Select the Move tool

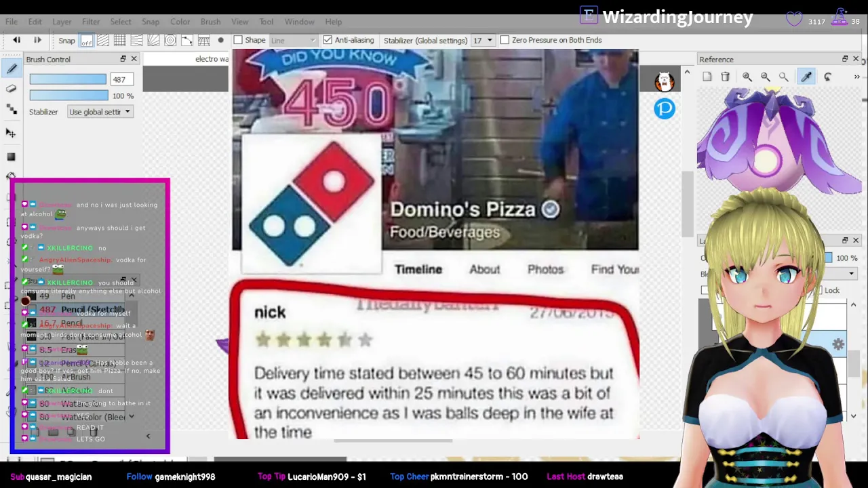click(x=11, y=133)
